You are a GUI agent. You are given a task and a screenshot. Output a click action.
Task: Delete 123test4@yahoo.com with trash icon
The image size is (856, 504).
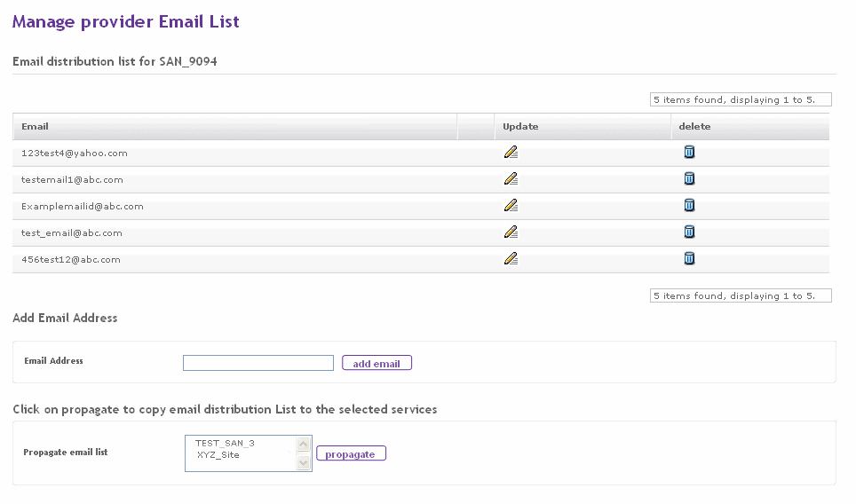[x=689, y=153]
